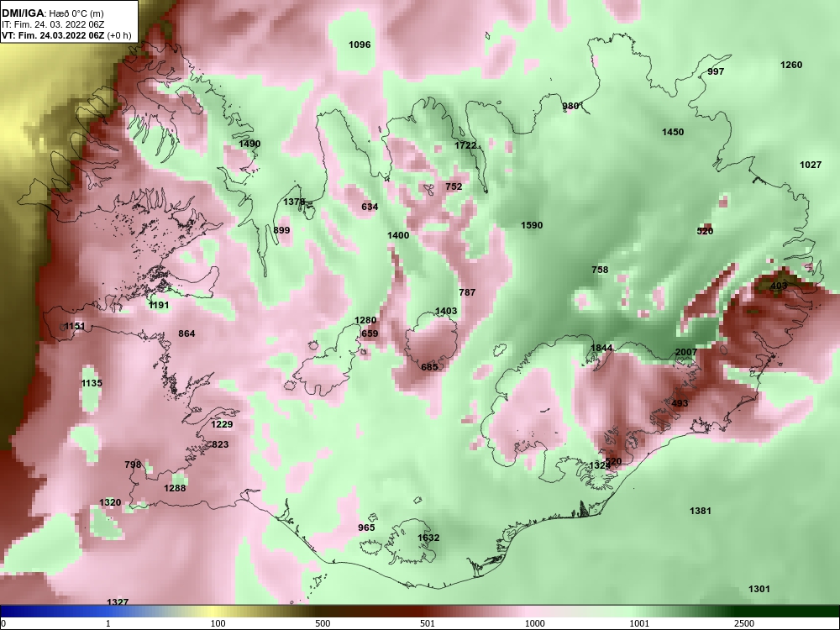This screenshot has width=840, height=630.
Task: Select the 1301 map value
Action: point(759,589)
